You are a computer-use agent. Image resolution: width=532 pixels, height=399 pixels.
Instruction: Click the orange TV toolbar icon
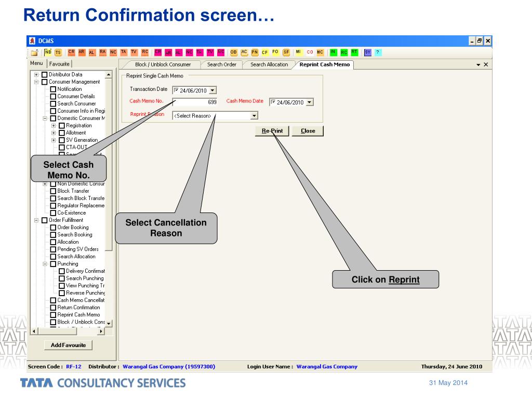134,52
